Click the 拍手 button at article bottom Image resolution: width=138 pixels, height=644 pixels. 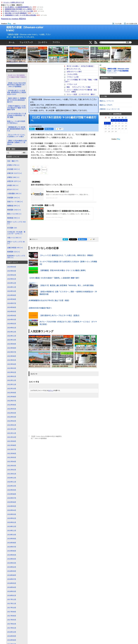point(93,239)
